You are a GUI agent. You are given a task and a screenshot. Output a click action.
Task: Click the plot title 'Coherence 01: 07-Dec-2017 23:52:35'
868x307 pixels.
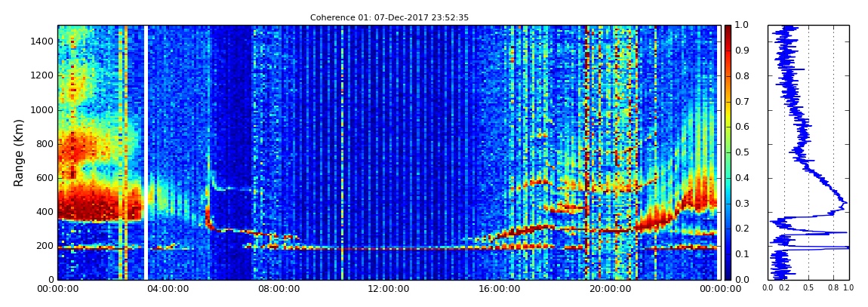pos(389,17)
